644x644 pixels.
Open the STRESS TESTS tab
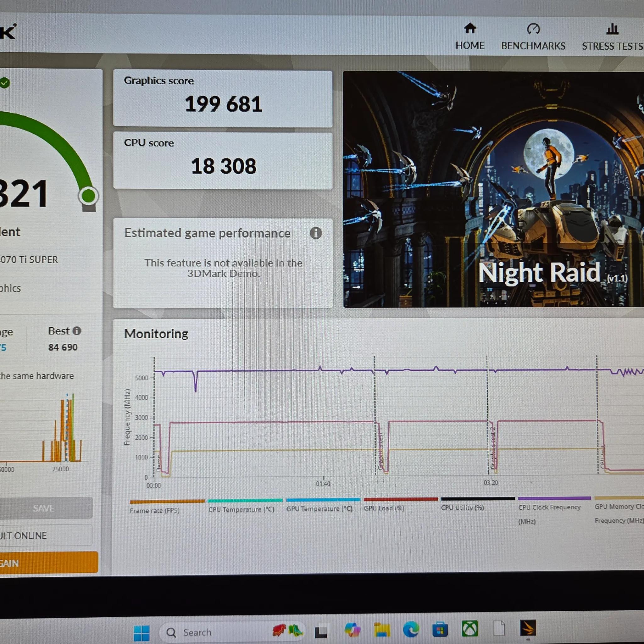click(x=613, y=38)
